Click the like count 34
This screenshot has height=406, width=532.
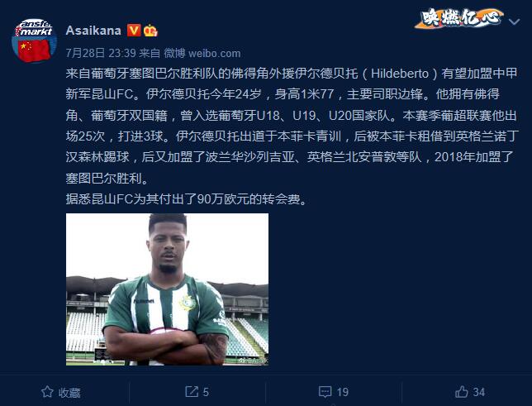(479, 392)
